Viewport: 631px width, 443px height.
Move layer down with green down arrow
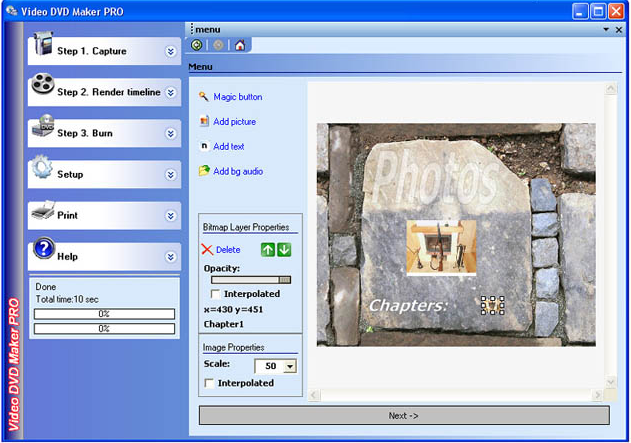(284, 249)
